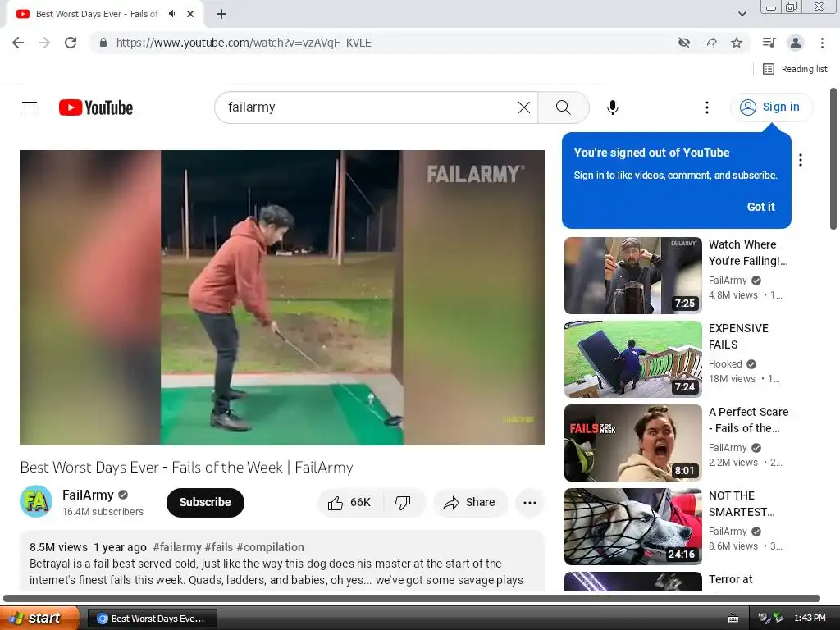The width and height of the screenshot is (840, 630).
Task: Open Terror at video title
Action: coord(730,579)
